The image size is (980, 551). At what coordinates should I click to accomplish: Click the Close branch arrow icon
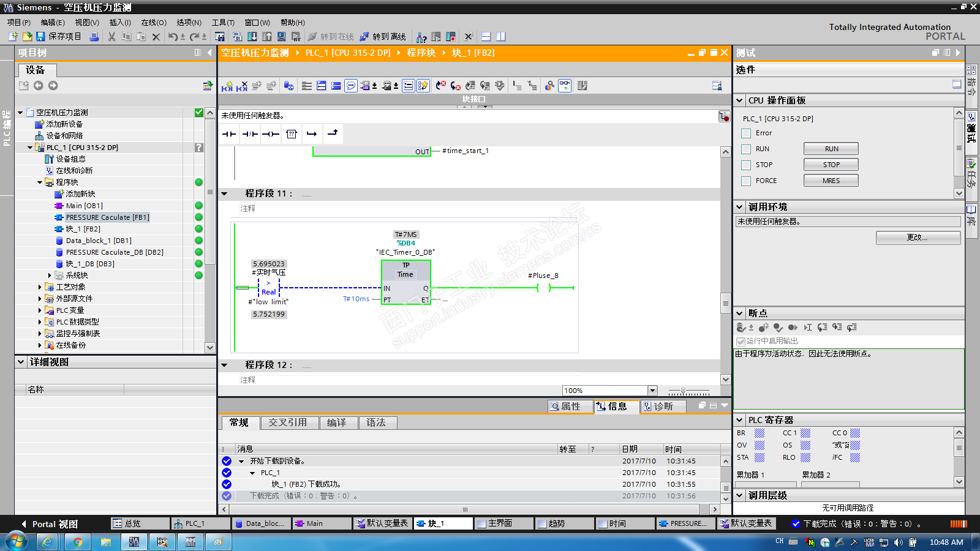(333, 133)
